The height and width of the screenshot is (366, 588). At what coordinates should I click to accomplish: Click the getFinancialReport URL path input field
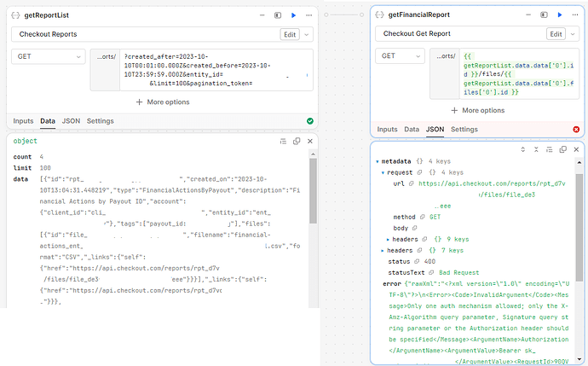pyautogui.click(x=519, y=74)
